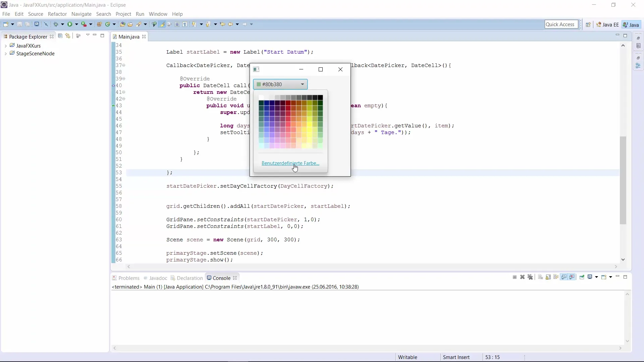This screenshot has width=644, height=362.
Task: Click the Open Type icon
Action: [122, 24]
